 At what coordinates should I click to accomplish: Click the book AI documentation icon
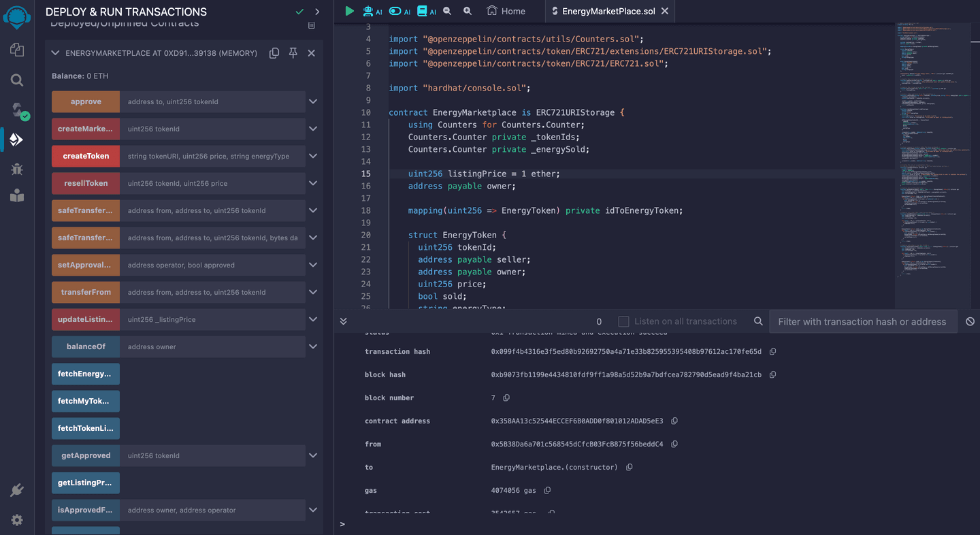click(427, 11)
